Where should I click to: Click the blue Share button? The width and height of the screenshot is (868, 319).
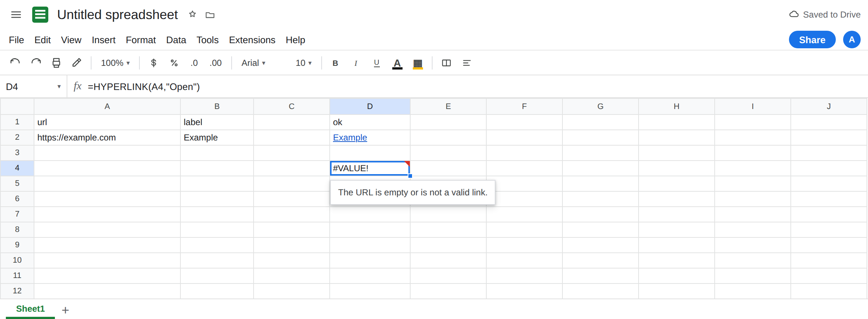pyautogui.click(x=812, y=40)
